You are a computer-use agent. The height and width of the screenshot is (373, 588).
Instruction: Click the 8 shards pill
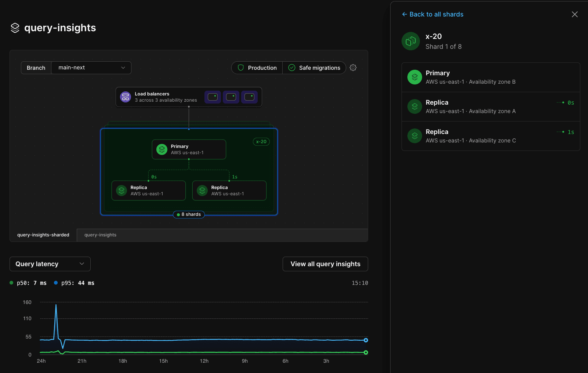tap(189, 214)
